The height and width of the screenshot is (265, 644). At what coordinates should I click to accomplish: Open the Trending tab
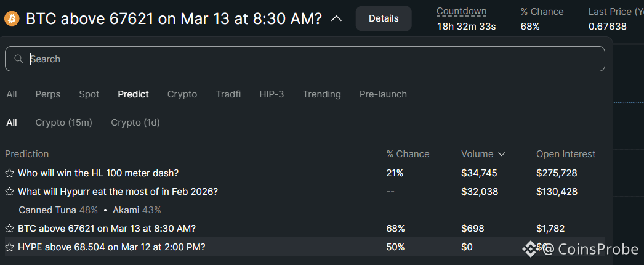321,94
